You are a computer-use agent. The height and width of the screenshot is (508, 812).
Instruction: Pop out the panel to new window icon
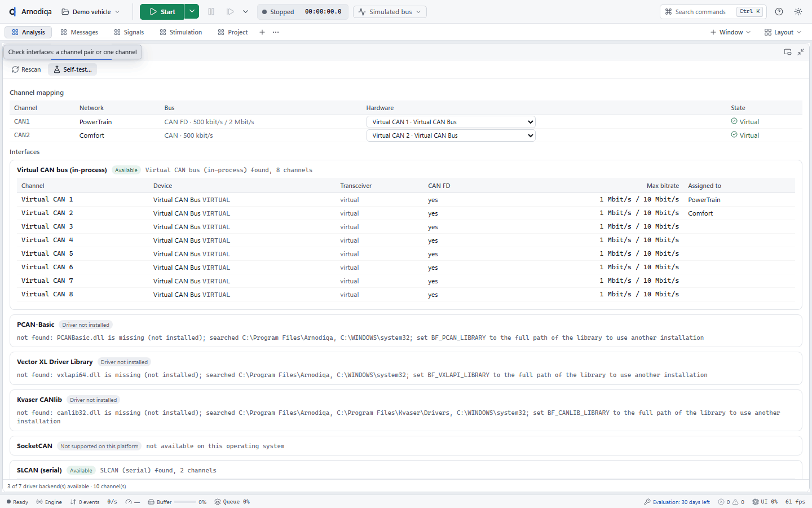[x=788, y=52]
